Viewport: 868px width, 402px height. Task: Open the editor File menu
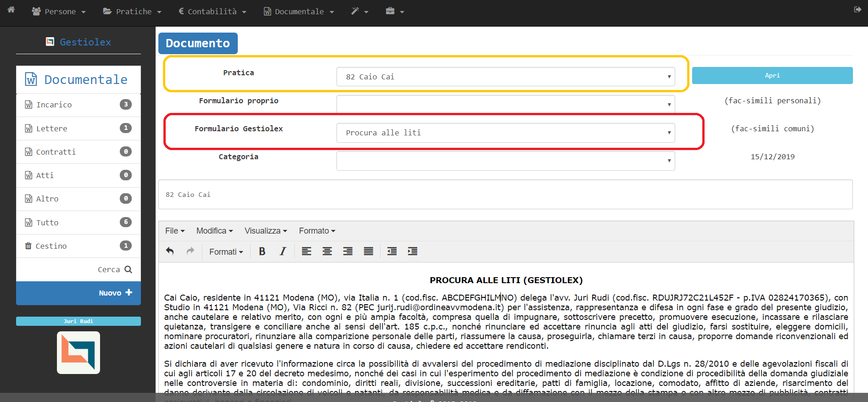[175, 231]
